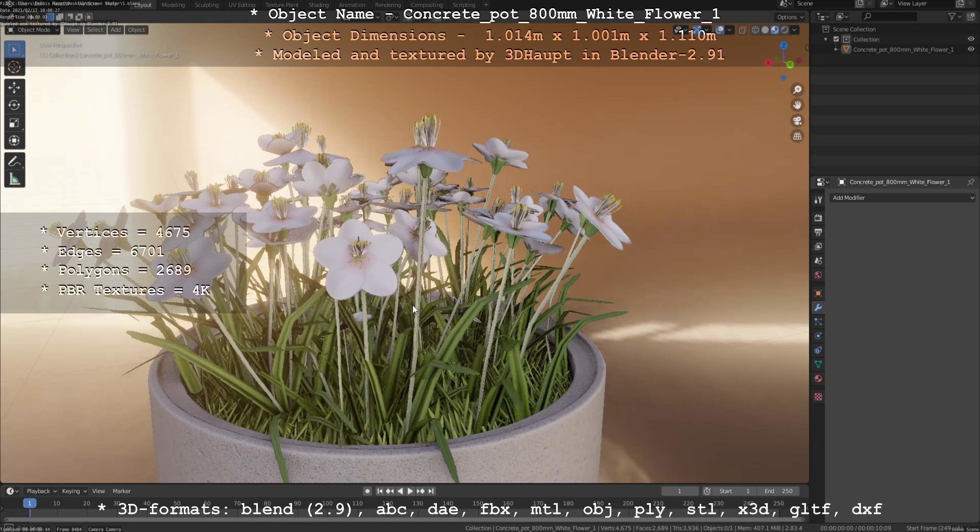Hide Concrete_pot_800mm_White_Flower_1 via eye icon

[x=971, y=50]
